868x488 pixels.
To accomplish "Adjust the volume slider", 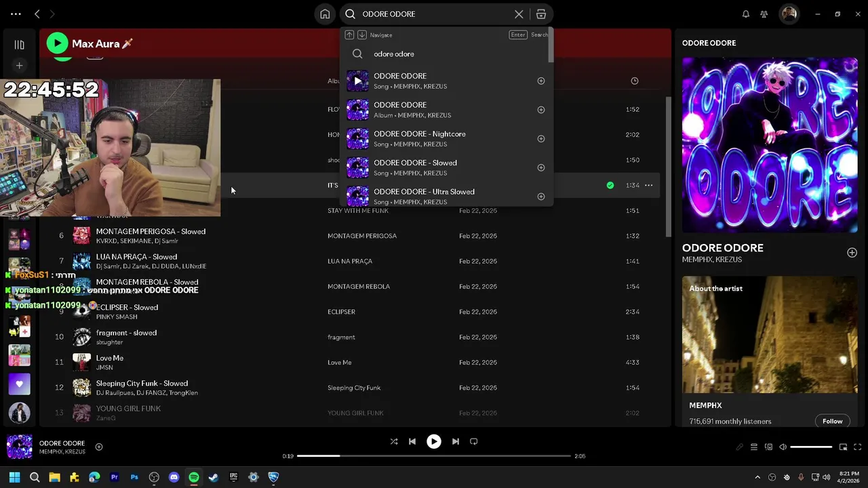I will click(x=811, y=447).
